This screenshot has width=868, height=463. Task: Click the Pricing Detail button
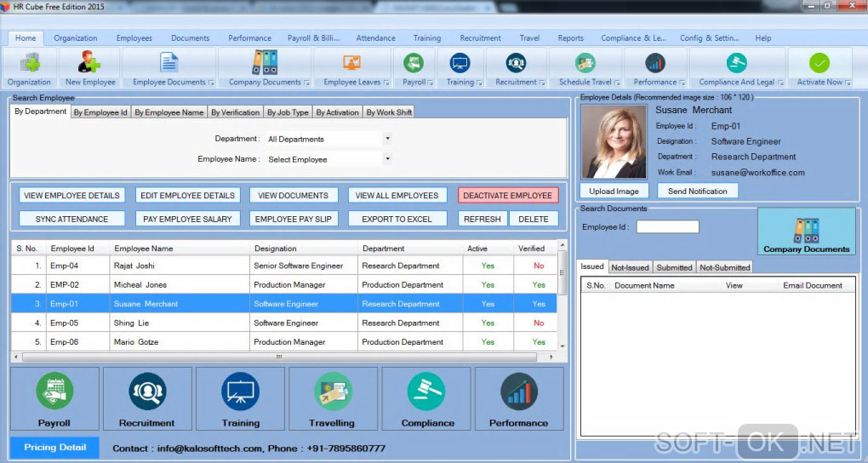point(54,448)
